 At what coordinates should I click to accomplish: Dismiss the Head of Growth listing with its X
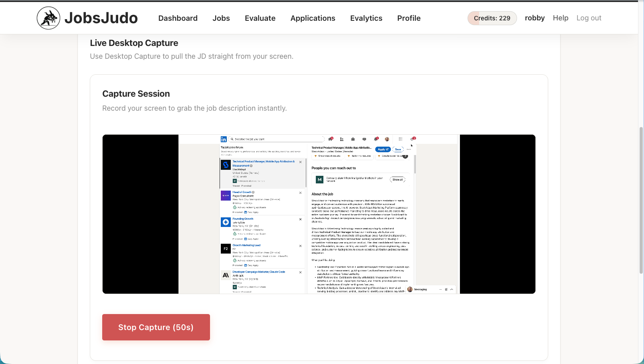click(x=301, y=193)
